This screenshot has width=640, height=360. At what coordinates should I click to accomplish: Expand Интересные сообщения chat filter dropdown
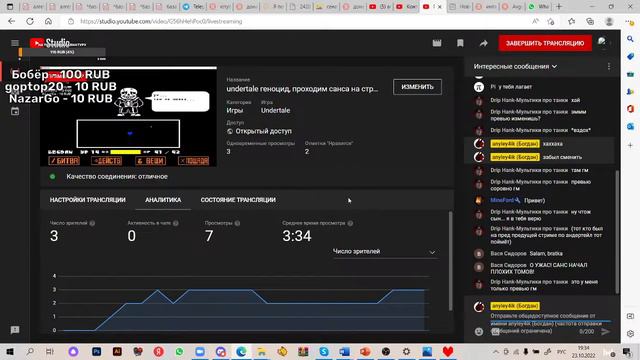(515, 66)
